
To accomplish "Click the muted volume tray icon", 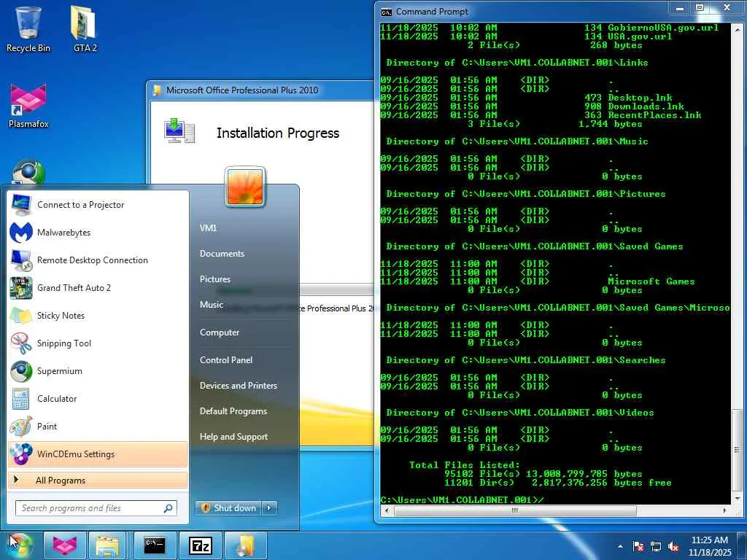I will coord(673,547).
